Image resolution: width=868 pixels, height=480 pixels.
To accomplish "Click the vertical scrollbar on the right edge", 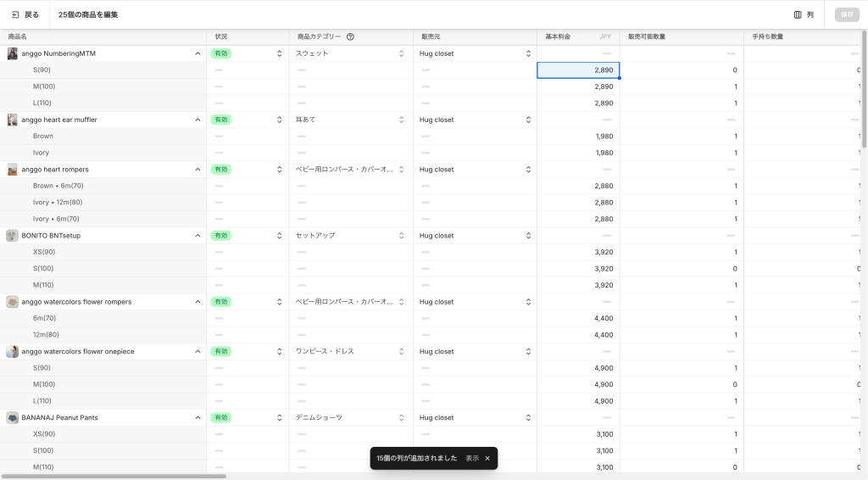I will pos(864,85).
